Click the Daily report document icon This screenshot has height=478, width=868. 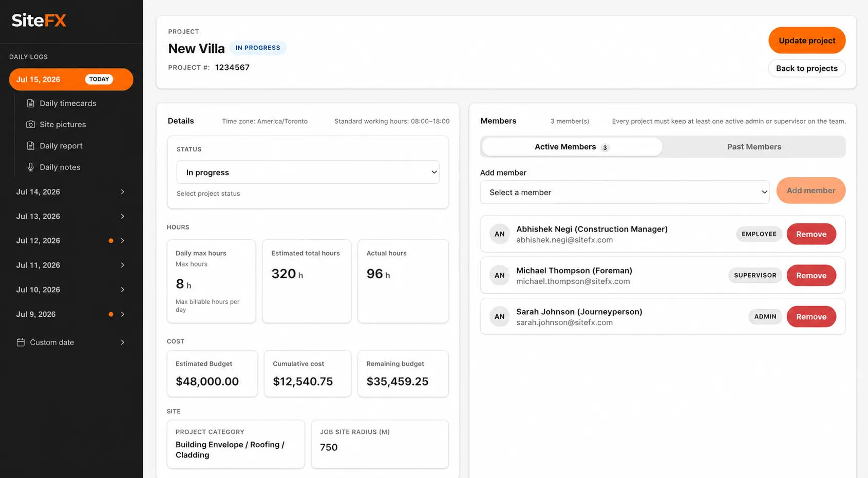pos(31,146)
